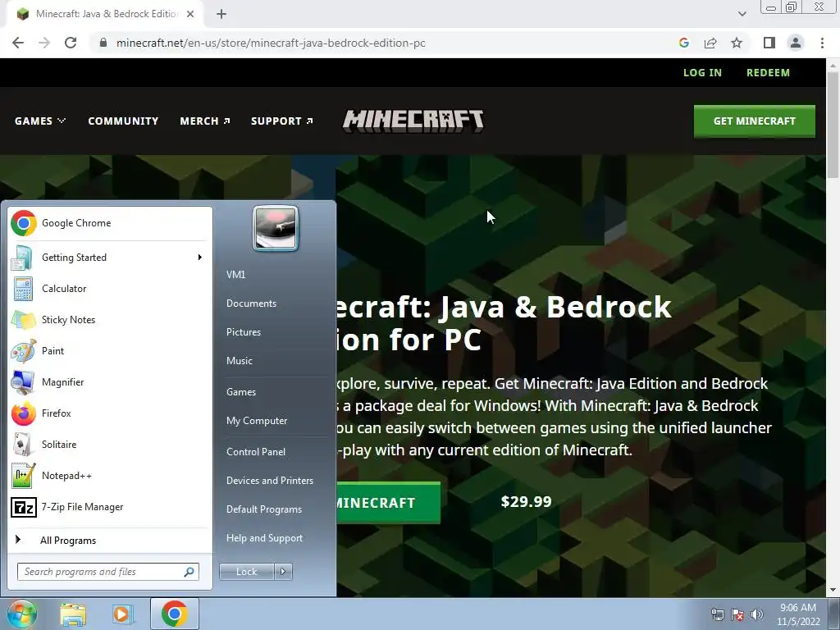Open shutdown options arrow next to Lock

(x=283, y=572)
